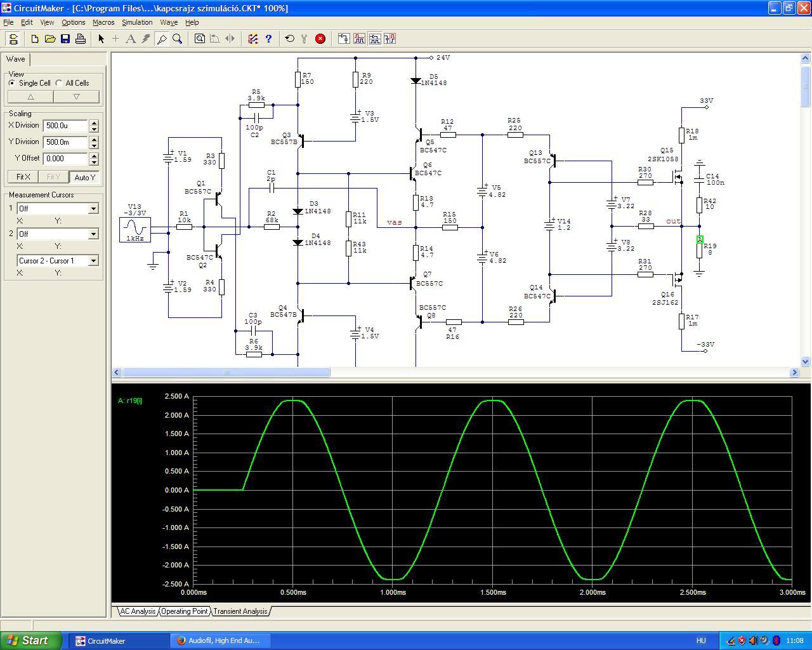Open the Simulation menu
Viewport: 812px width, 650px height.
(x=137, y=22)
